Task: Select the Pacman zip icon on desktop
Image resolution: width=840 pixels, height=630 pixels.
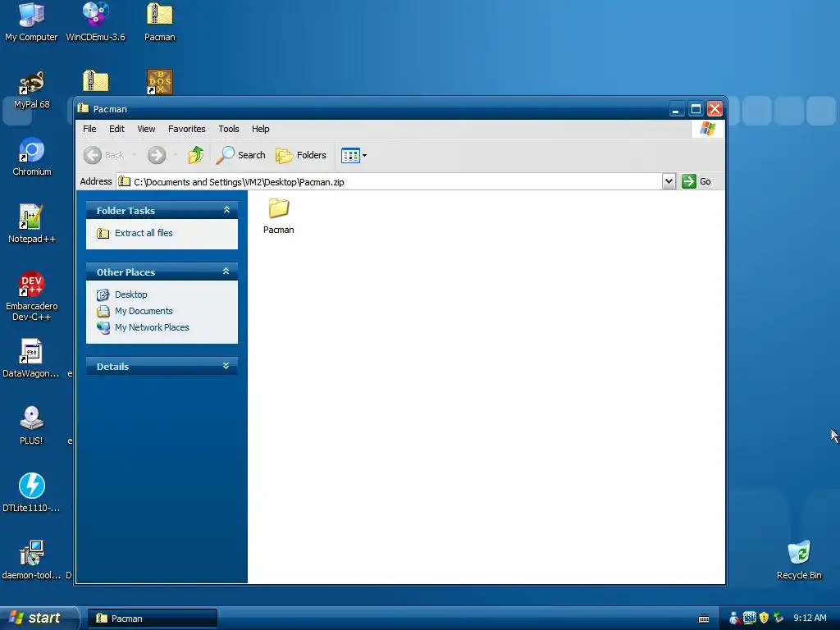Action: click(x=160, y=21)
